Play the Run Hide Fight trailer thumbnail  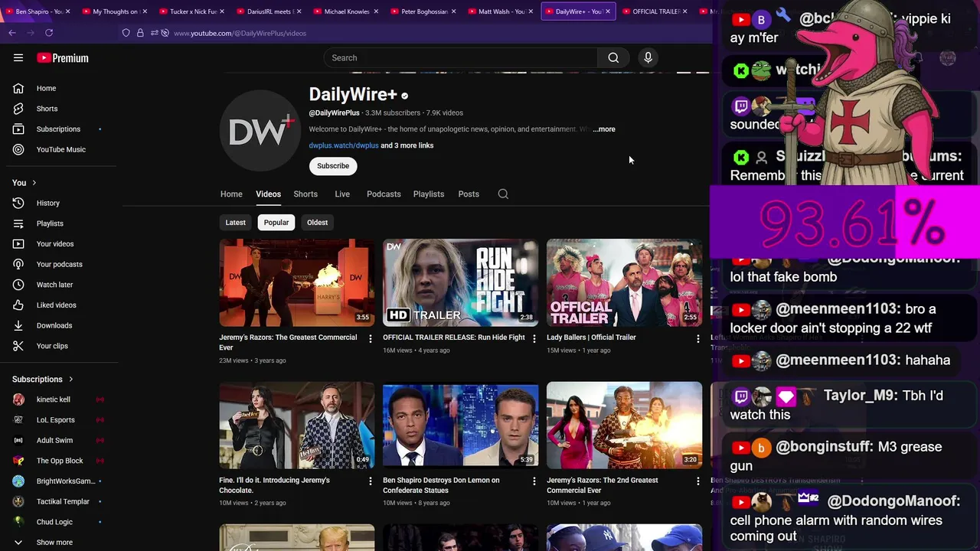tap(461, 283)
